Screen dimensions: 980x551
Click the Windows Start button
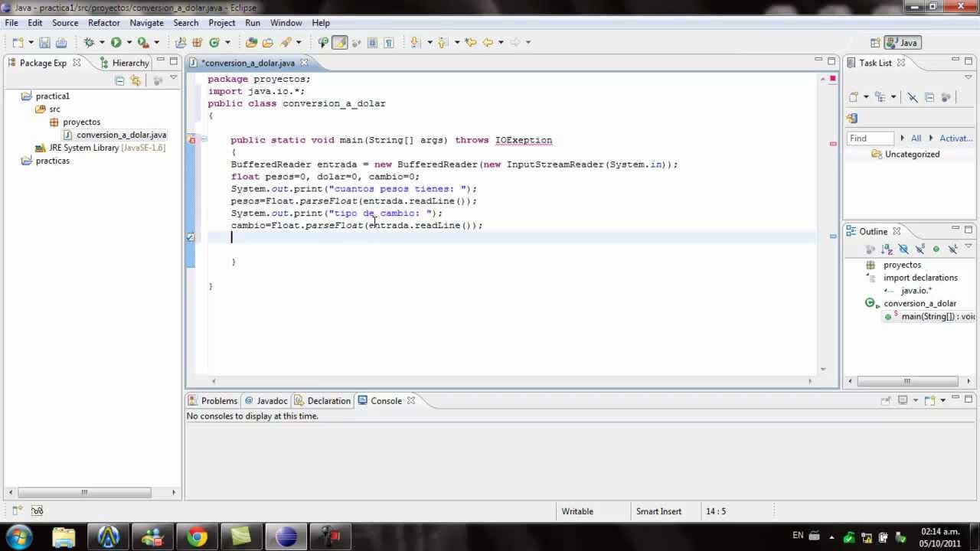(x=18, y=536)
